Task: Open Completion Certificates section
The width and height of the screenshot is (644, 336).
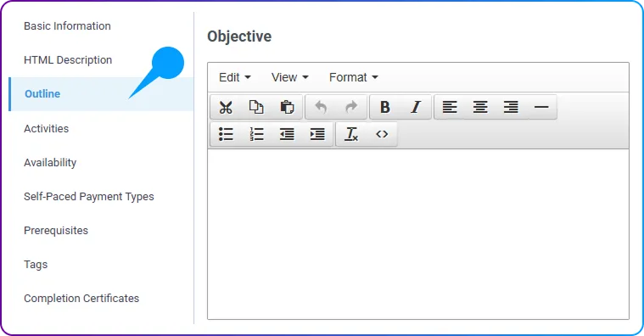Action: click(x=81, y=298)
